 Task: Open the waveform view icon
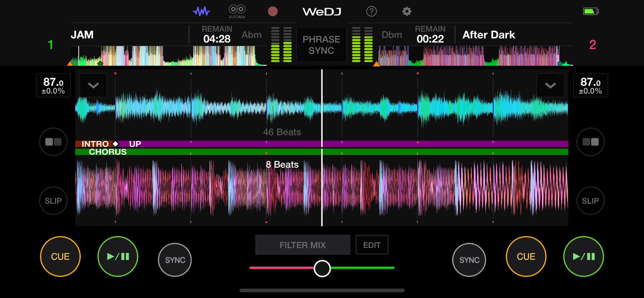(201, 11)
